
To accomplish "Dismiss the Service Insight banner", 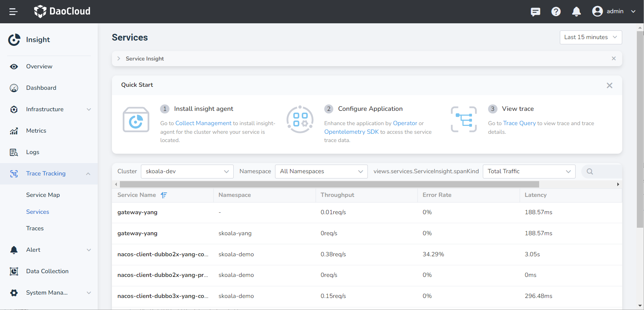I will [614, 59].
